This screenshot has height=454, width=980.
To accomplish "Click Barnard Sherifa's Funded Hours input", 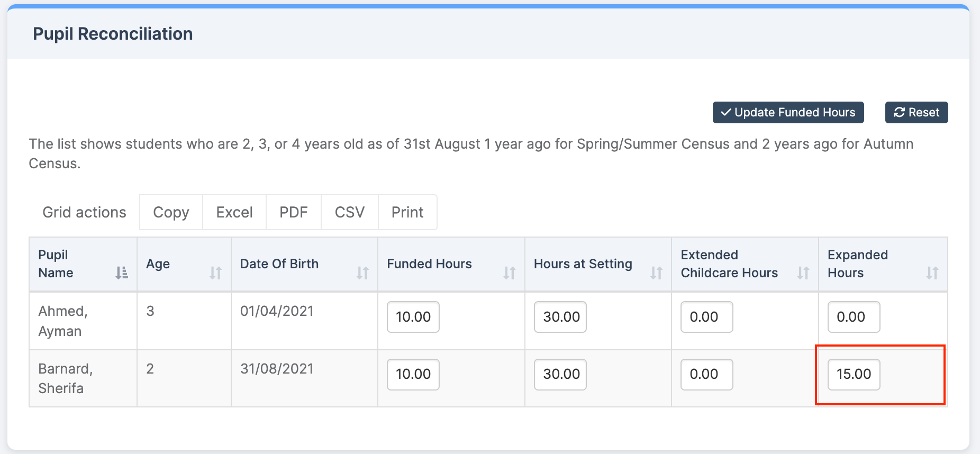I will (413, 374).
